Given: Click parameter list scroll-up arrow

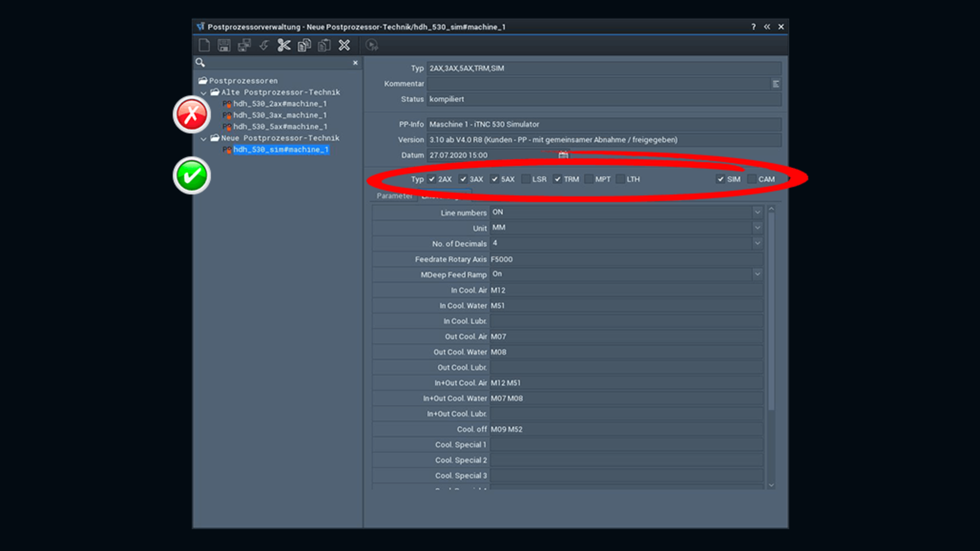Looking at the screenshot, I should (771, 209).
